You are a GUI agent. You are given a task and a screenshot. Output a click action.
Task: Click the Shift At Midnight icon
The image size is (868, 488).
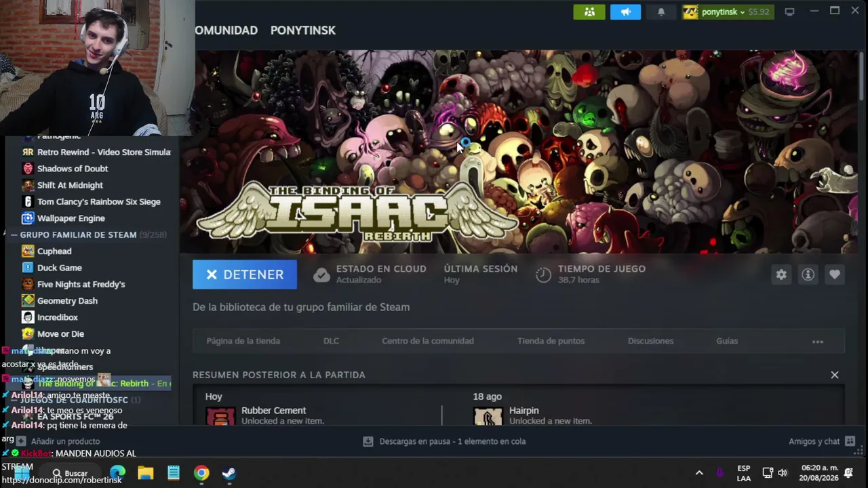click(28, 185)
